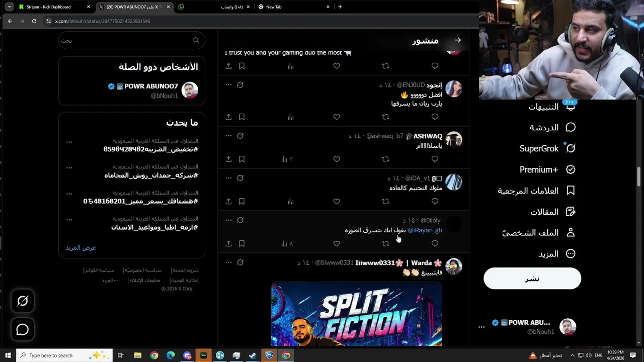The width and height of the screenshot is (644, 362).
Task: Like the ASHWAQ reply
Action: click(337, 159)
